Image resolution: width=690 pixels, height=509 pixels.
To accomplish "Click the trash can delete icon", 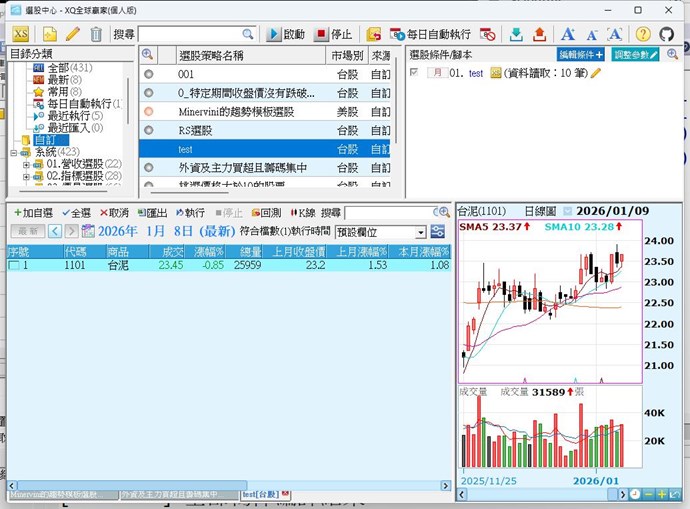I will click(x=96, y=34).
